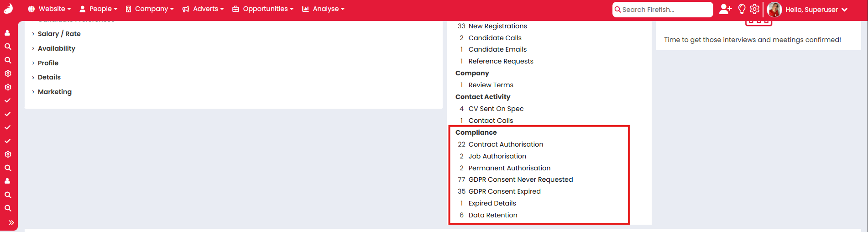Click into the Search Firefish field

click(x=663, y=10)
